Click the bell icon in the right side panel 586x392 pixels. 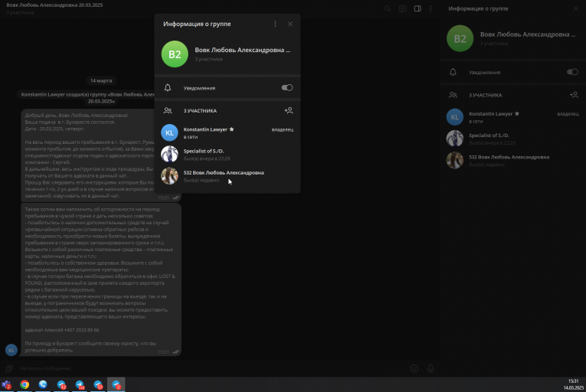pyautogui.click(x=453, y=72)
